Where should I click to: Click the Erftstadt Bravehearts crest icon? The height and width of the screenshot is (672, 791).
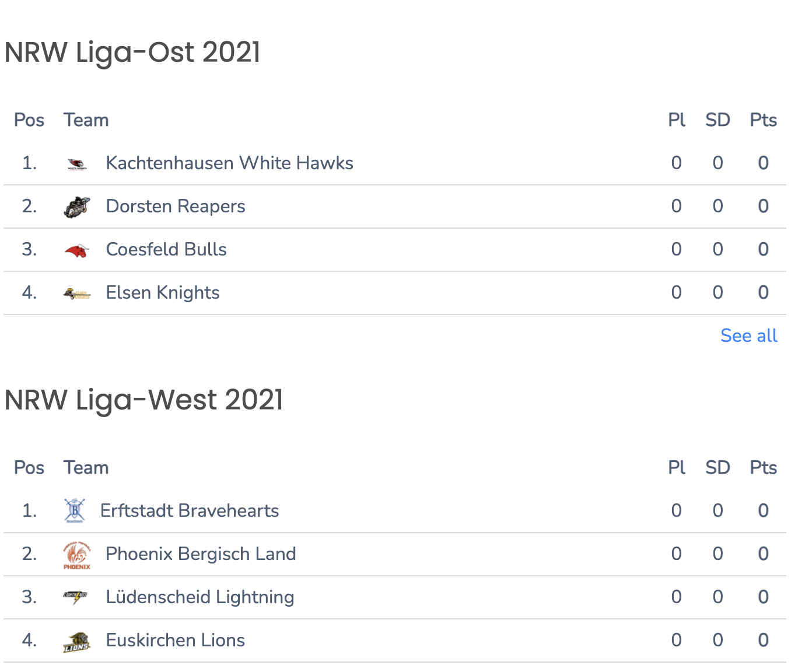(x=75, y=510)
